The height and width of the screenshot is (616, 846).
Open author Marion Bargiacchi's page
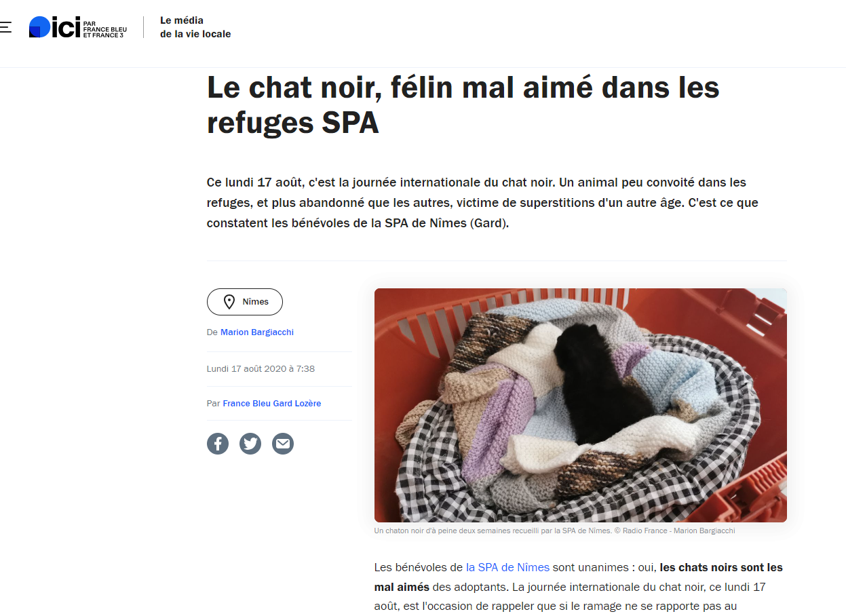257,332
